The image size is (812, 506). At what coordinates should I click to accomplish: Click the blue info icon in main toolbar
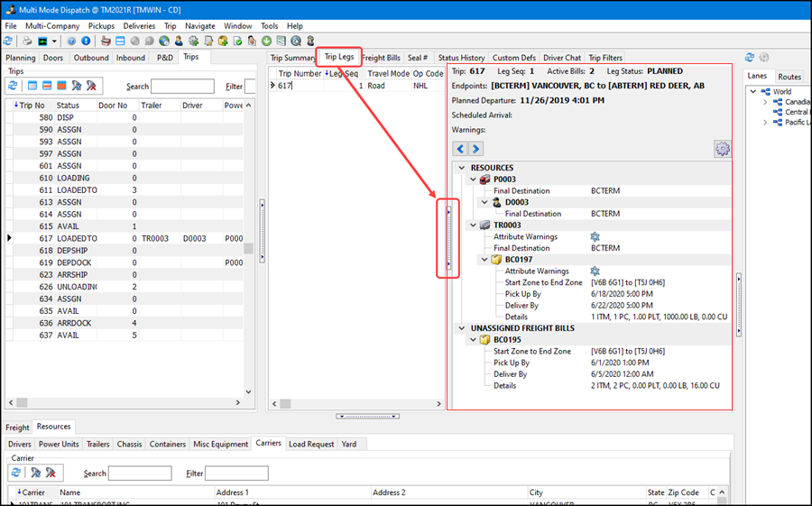(x=86, y=41)
